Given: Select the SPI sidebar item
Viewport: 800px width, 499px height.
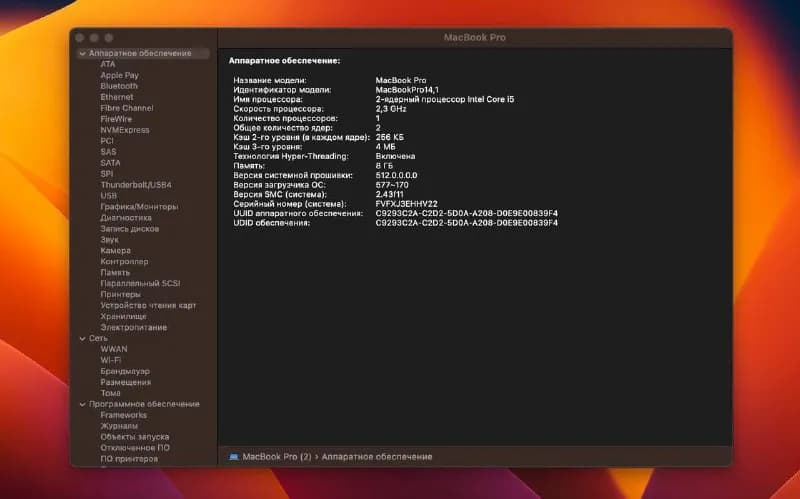Looking at the screenshot, I should pyautogui.click(x=107, y=174).
